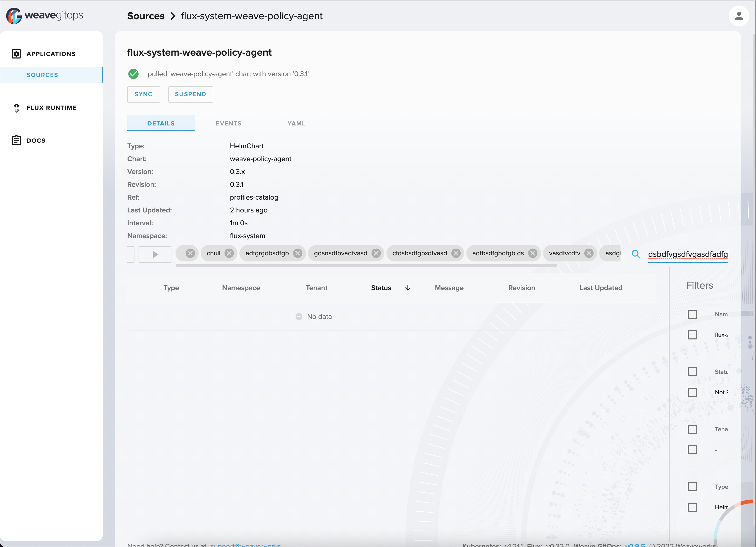Switch to the Events tab

tap(229, 123)
